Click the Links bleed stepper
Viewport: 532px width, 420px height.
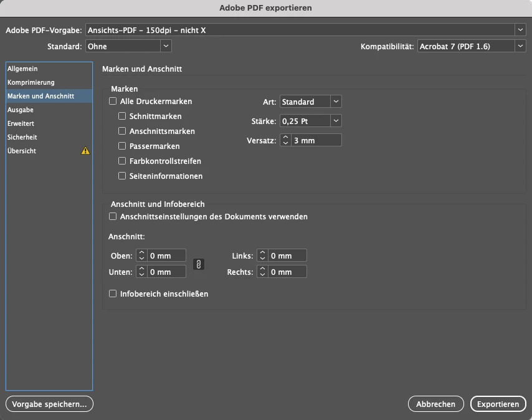pyautogui.click(x=262, y=255)
